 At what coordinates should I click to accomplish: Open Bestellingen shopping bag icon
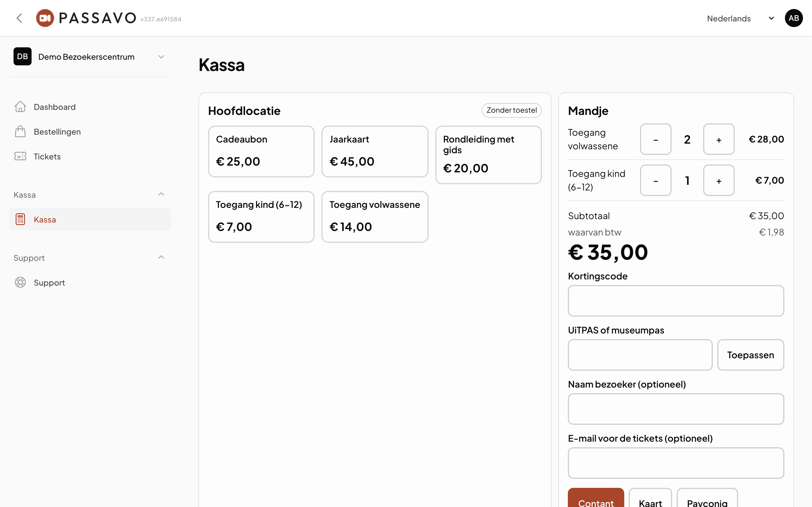[x=20, y=132]
